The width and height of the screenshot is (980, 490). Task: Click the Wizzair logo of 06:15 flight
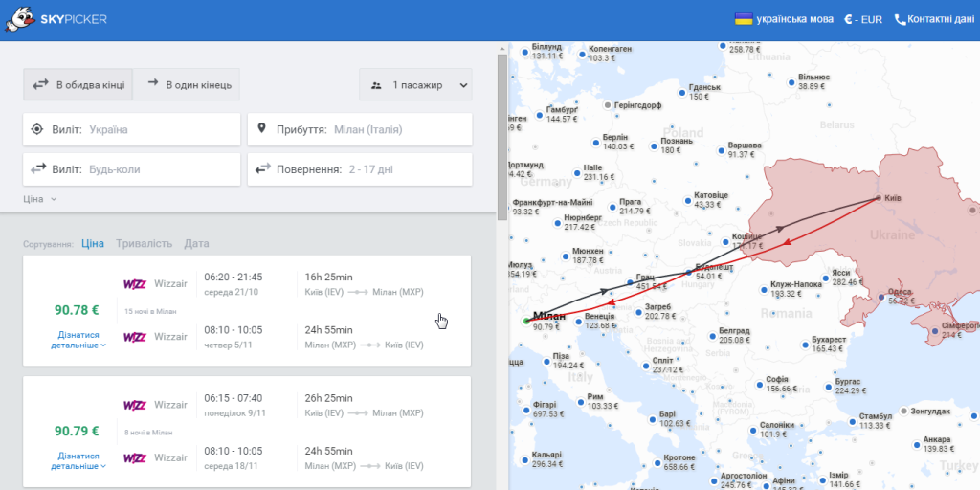(x=135, y=405)
